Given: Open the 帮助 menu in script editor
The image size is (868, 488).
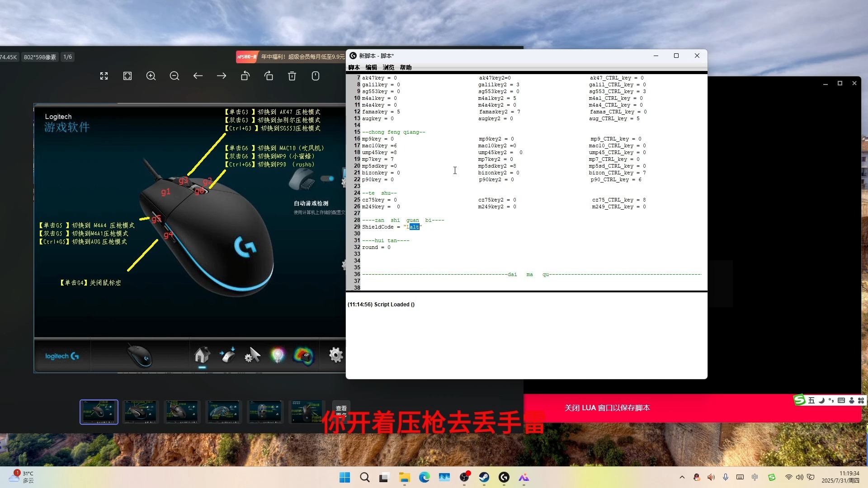Looking at the screenshot, I should coord(406,67).
